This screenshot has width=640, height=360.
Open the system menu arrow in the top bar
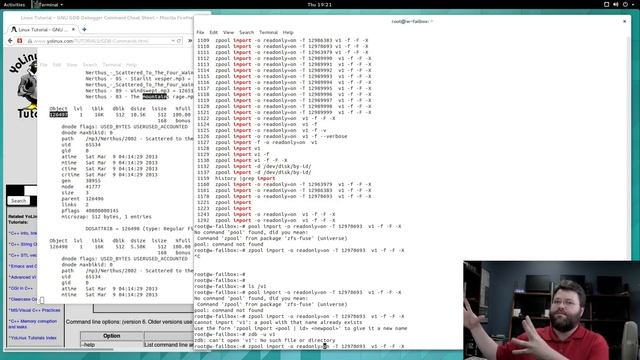[x=633, y=4]
